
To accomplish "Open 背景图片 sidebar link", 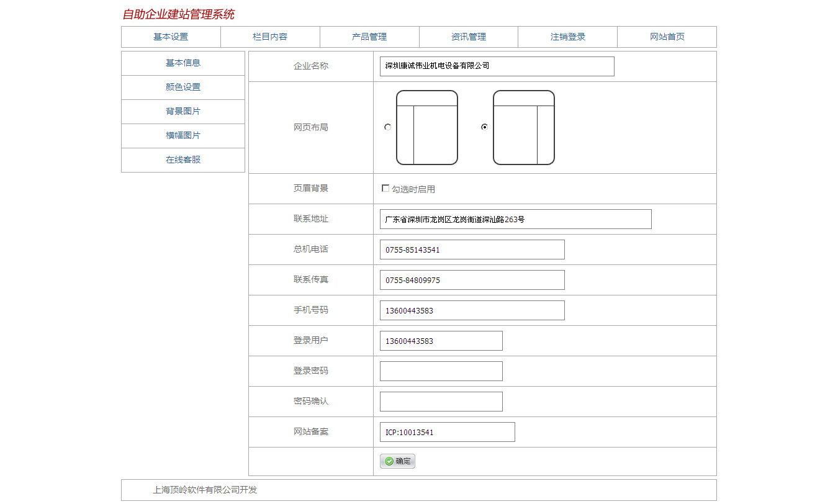I will (183, 112).
